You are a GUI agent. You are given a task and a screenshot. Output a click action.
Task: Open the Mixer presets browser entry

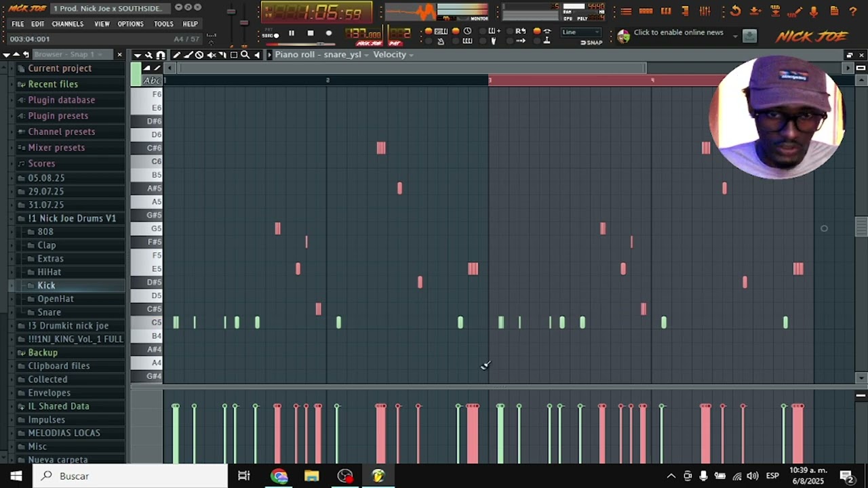(x=56, y=148)
